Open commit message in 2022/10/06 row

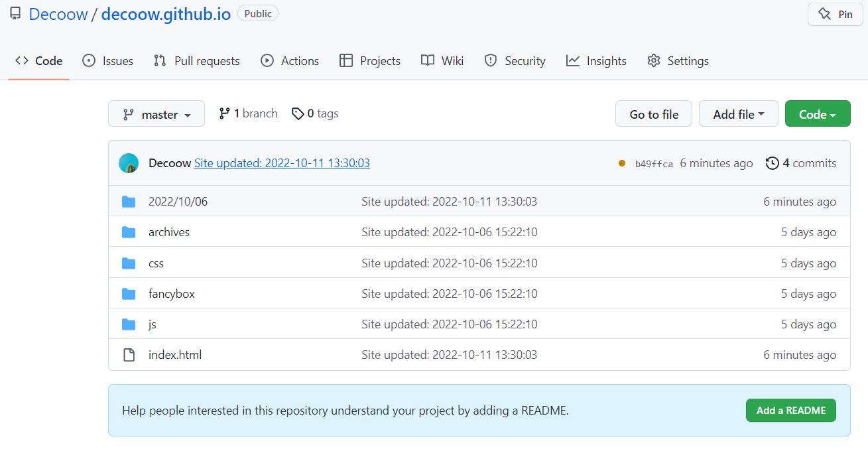point(449,201)
